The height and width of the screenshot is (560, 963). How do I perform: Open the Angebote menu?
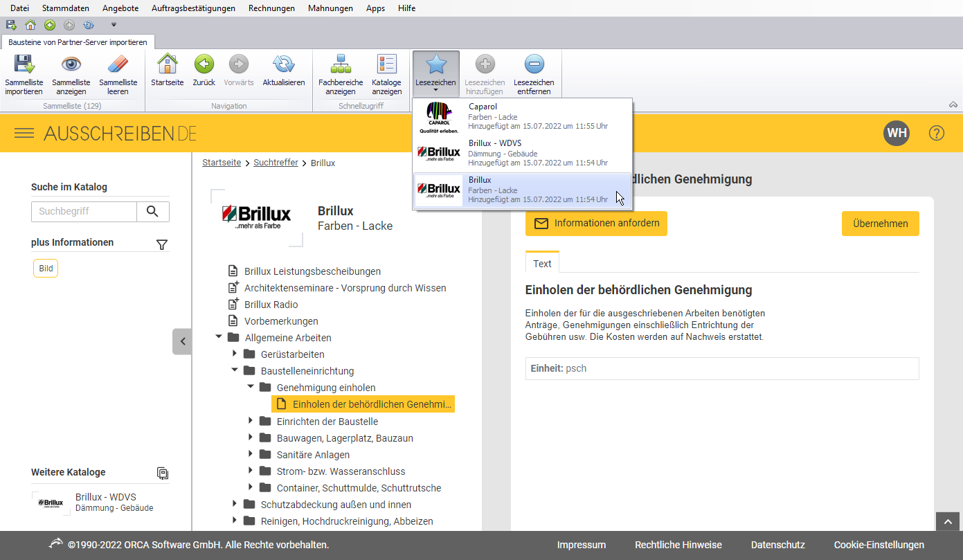pos(120,8)
